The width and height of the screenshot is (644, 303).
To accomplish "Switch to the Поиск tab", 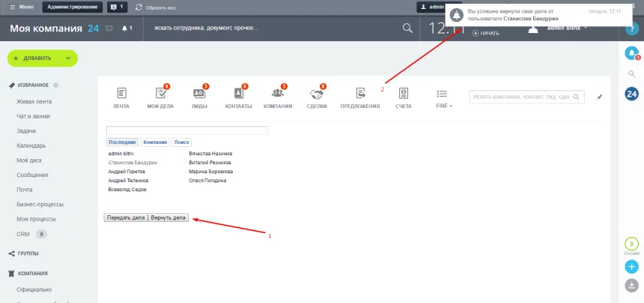I will [182, 142].
